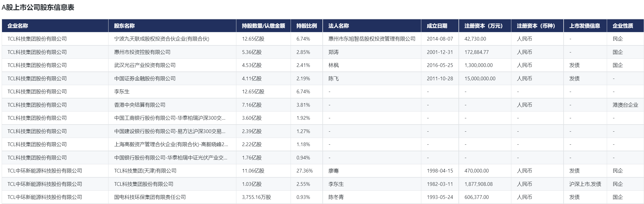Select shareholder 惠州市投资控股有限公司

[x=142, y=52]
